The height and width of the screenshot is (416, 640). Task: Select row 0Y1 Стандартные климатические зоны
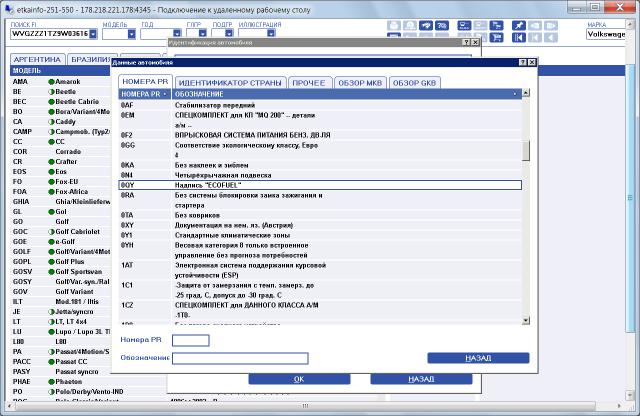point(320,235)
